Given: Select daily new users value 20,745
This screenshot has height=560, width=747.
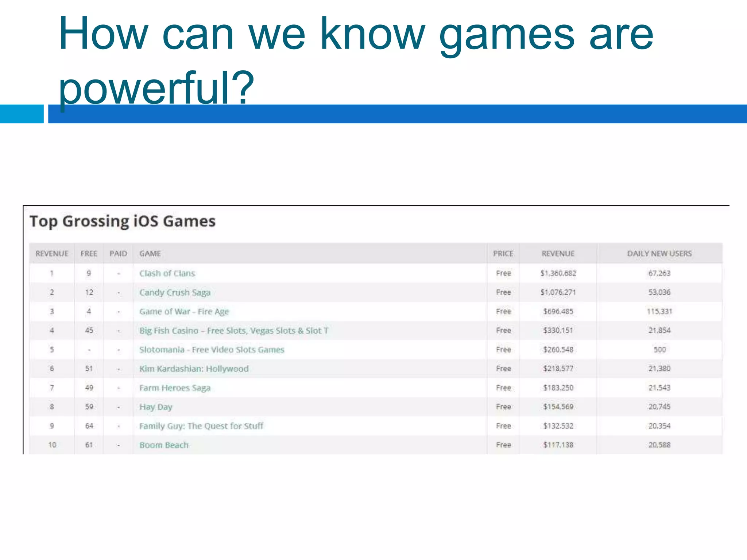Looking at the screenshot, I should tap(659, 407).
